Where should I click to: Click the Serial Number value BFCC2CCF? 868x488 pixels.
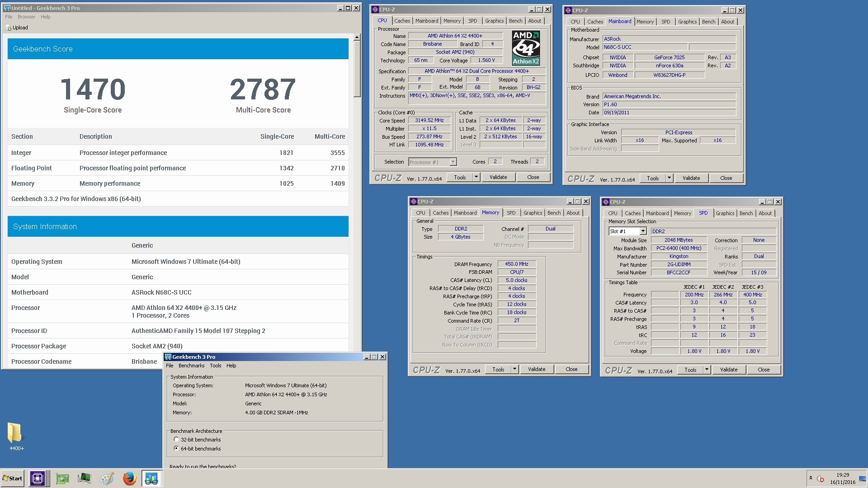[x=679, y=272]
